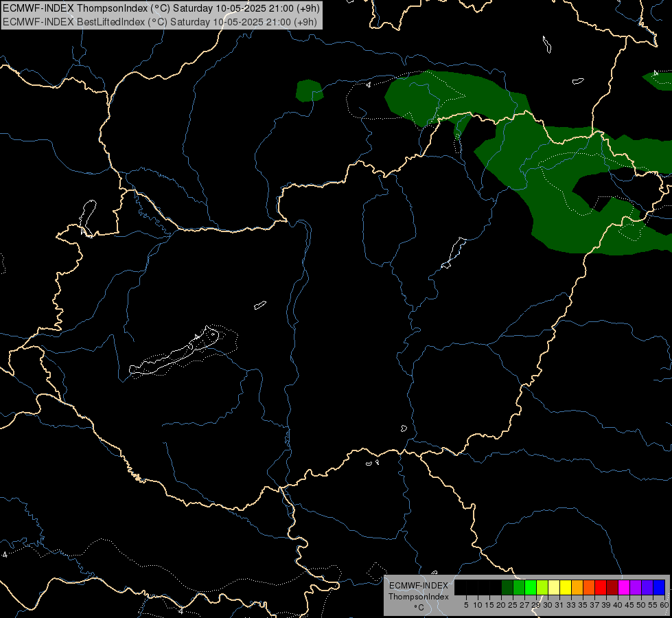Click the dark red 39-40 legend swatch
The image size is (672, 618).
coord(612,587)
